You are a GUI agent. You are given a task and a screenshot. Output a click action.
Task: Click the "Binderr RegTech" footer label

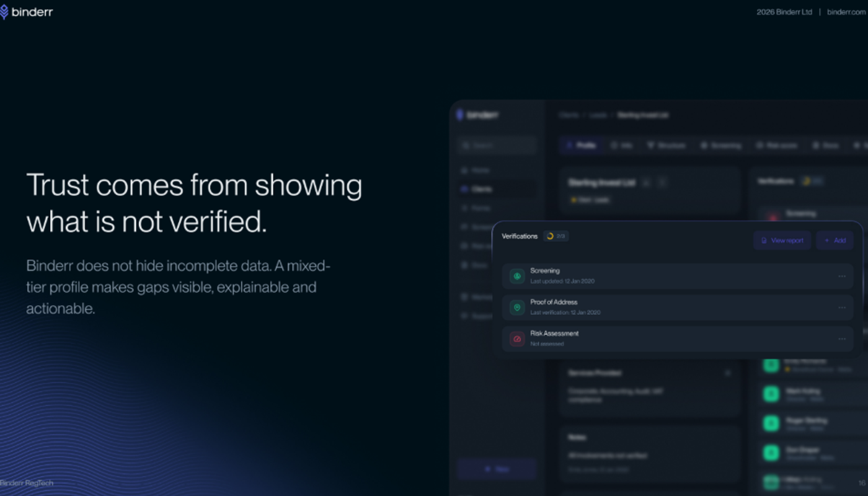tap(27, 483)
